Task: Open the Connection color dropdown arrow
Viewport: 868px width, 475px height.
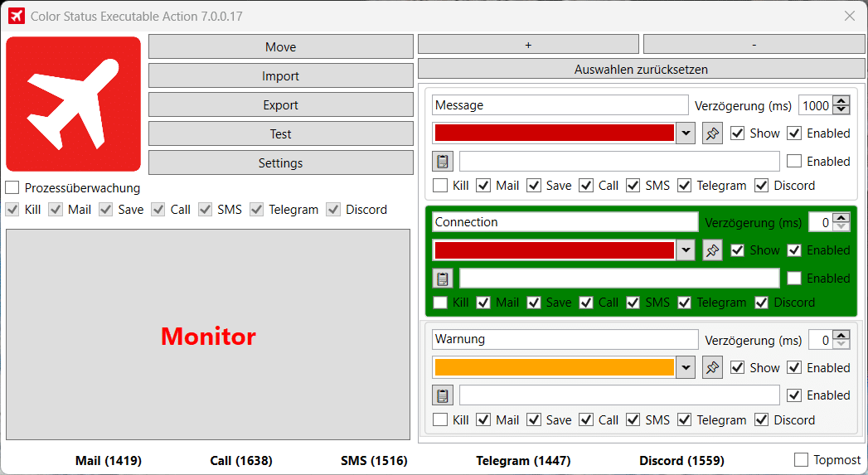Action: (686, 250)
